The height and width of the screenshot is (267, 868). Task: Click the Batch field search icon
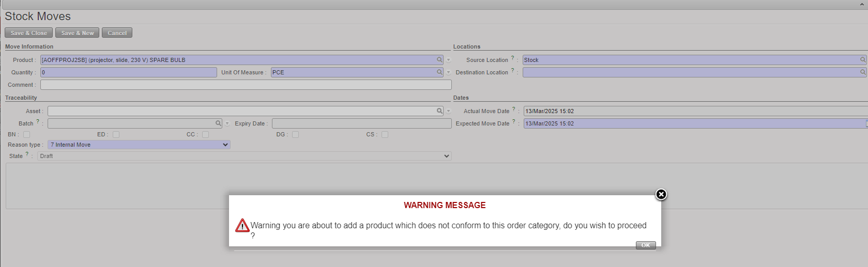click(x=218, y=123)
